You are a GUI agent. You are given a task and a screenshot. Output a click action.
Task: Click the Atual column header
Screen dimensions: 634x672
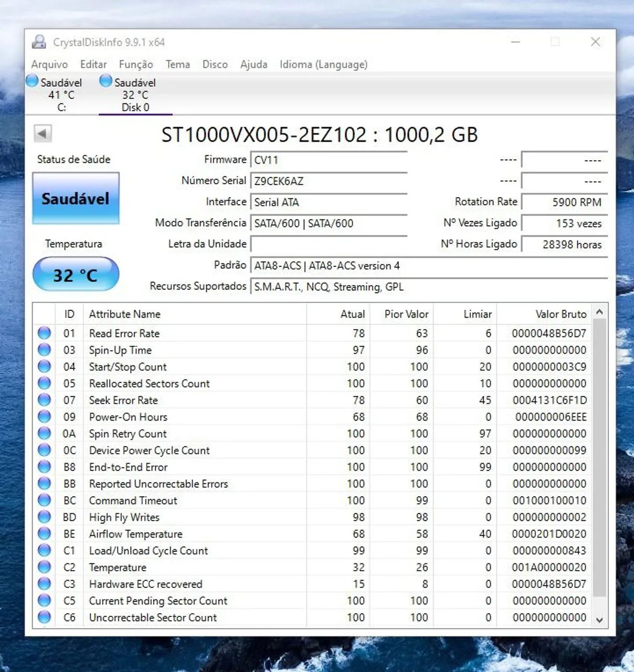339,314
